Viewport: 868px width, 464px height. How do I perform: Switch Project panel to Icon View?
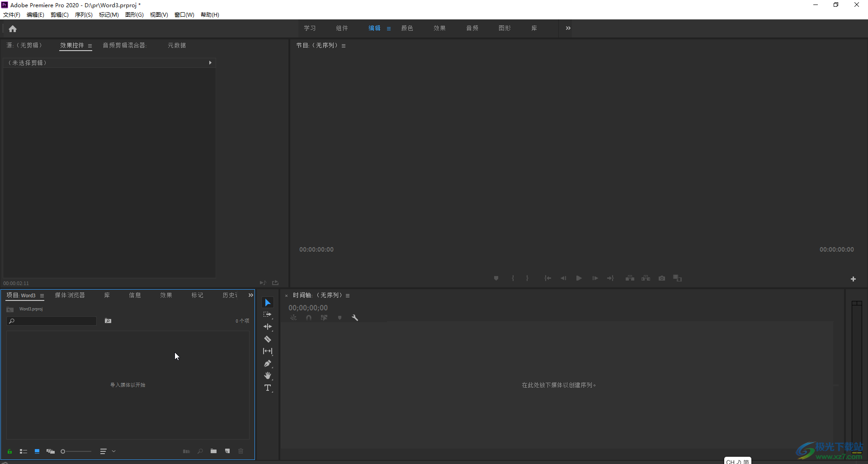point(37,451)
